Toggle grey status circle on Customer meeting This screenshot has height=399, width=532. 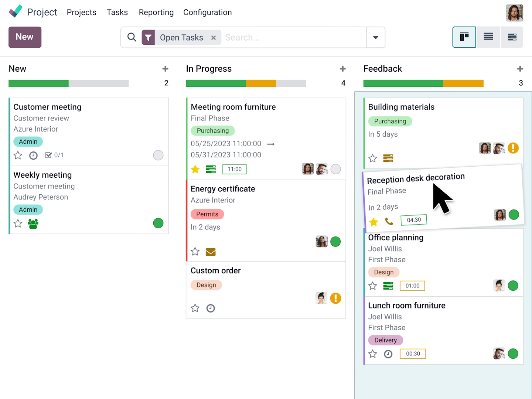[158, 155]
